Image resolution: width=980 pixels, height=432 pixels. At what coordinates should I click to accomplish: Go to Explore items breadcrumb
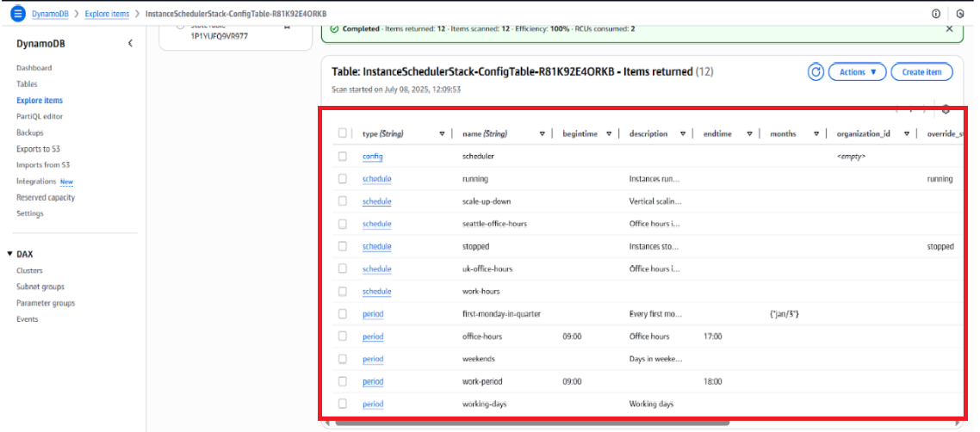[107, 13]
